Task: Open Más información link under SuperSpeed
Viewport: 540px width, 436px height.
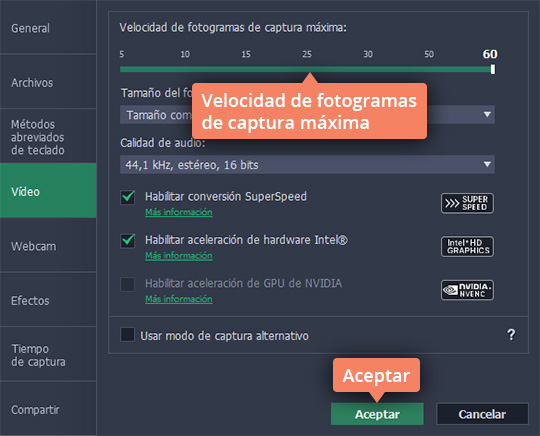Action: point(179,212)
